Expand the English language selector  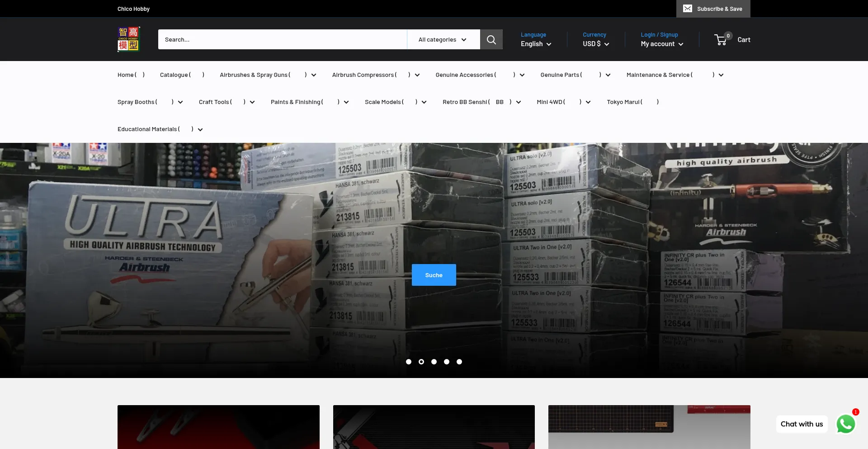[536, 44]
